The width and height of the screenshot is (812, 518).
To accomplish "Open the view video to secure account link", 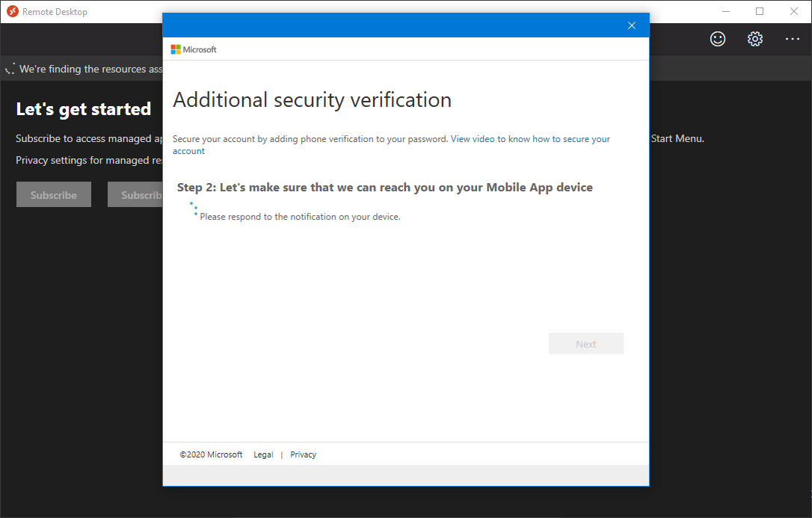I will click(391, 145).
